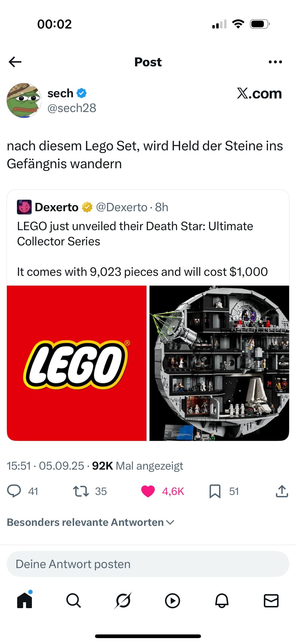View the red LEGO logo image

coord(76,363)
